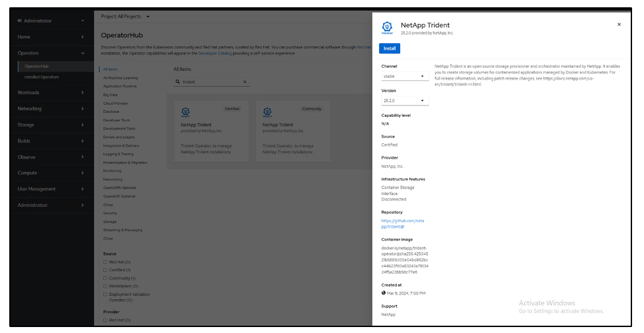The width and height of the screenshot is (644, 333).
Task: Expand the Builds navigation section
Action: click(51, 141)
